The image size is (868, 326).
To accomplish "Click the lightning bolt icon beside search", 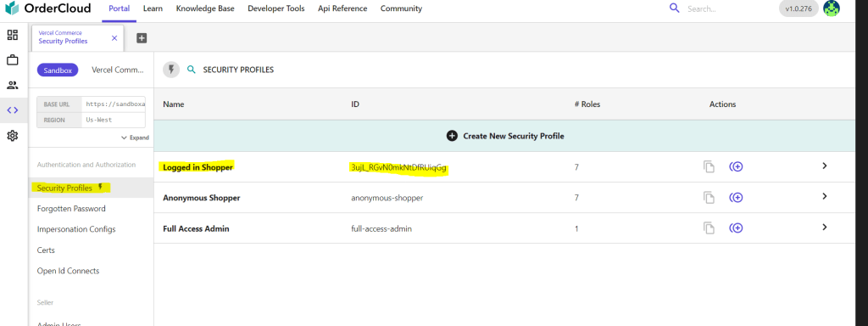I will [x=171, y=70].
